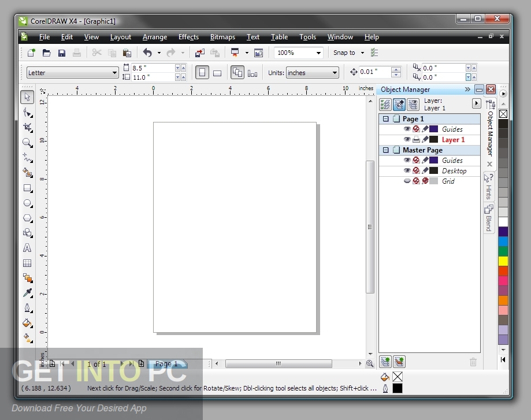Open the Object Manager flyout arrow
531x420 pixels.
pos(477,103)
